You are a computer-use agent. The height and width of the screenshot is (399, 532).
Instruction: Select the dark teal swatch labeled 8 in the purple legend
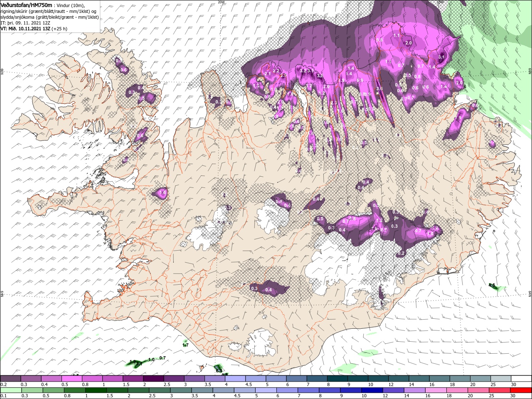337,379
